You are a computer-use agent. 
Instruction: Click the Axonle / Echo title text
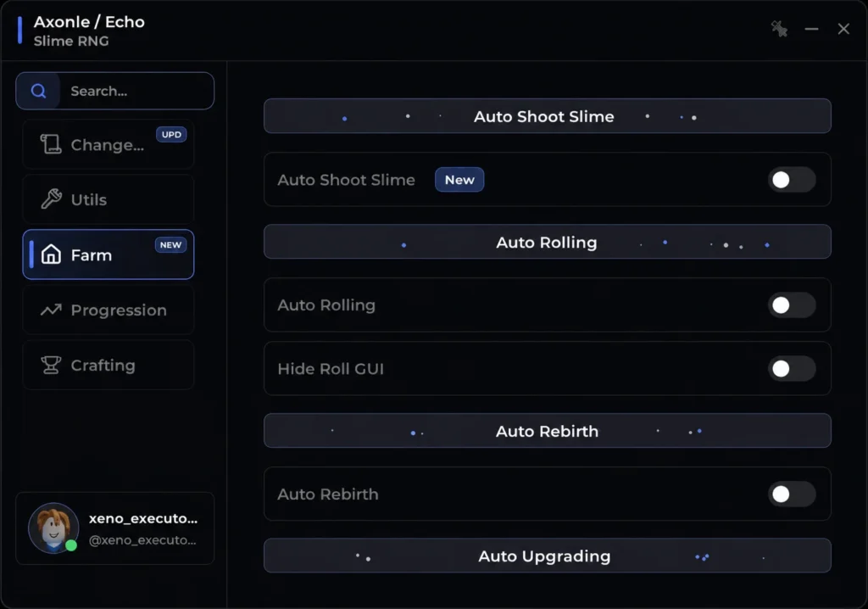point(89,21)
